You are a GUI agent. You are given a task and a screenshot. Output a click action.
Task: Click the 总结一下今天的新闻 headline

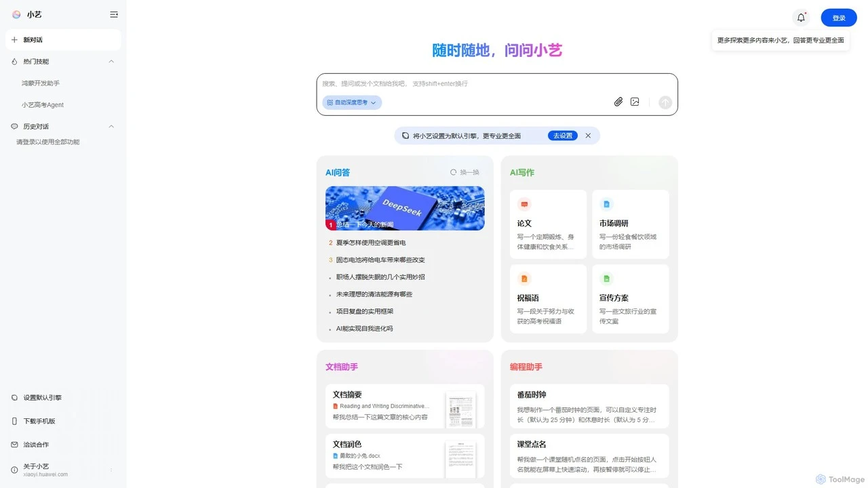(x=365, y=224)
